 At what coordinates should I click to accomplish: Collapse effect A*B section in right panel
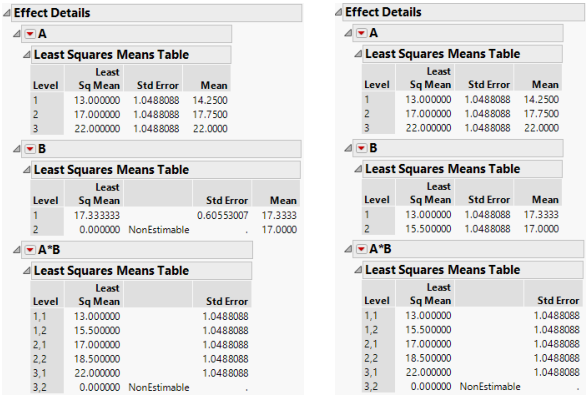[x=348, y=249]
